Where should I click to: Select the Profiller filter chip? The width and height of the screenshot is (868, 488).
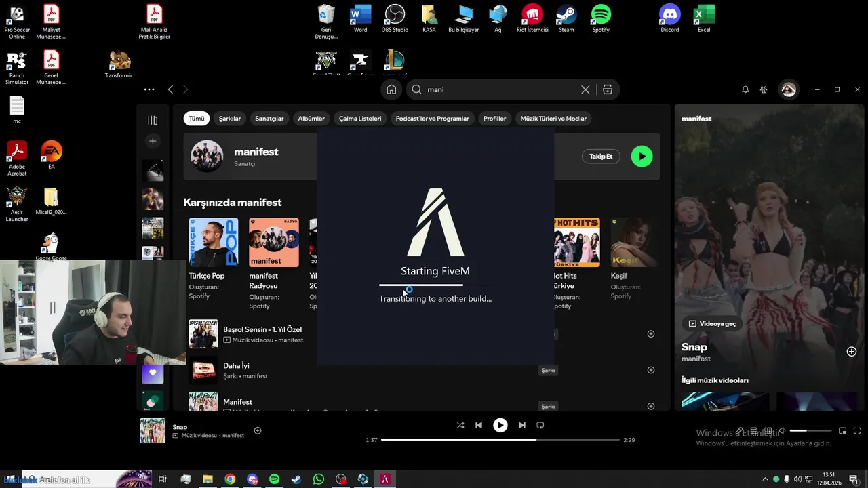tap(494, 119)
